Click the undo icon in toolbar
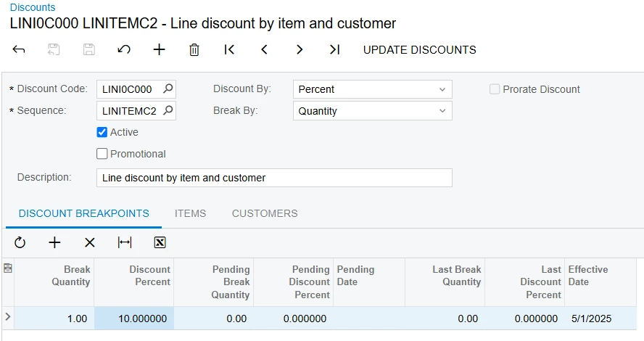The height and width of the screenshot is (341, 644). (124, 50)
